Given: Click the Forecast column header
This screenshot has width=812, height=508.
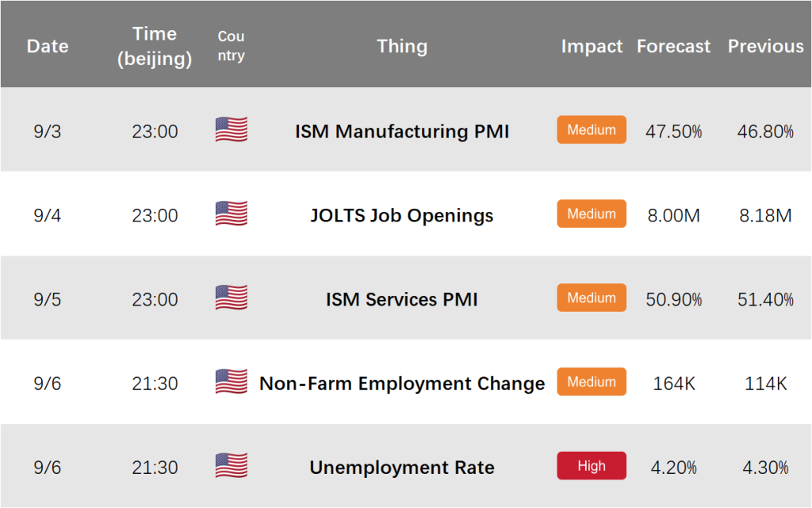Looking at the screenshot, I should pyautogui.click(x=673, y=46).
